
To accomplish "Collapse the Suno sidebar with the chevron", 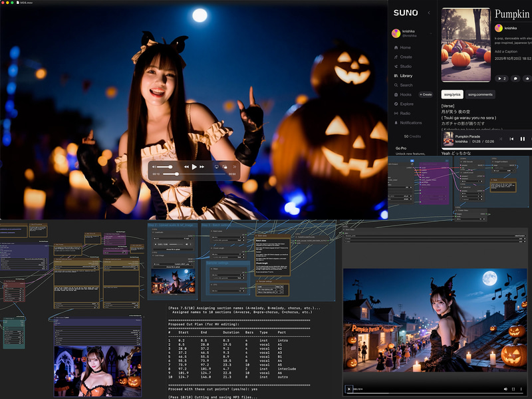I will (x=428, y=13).
